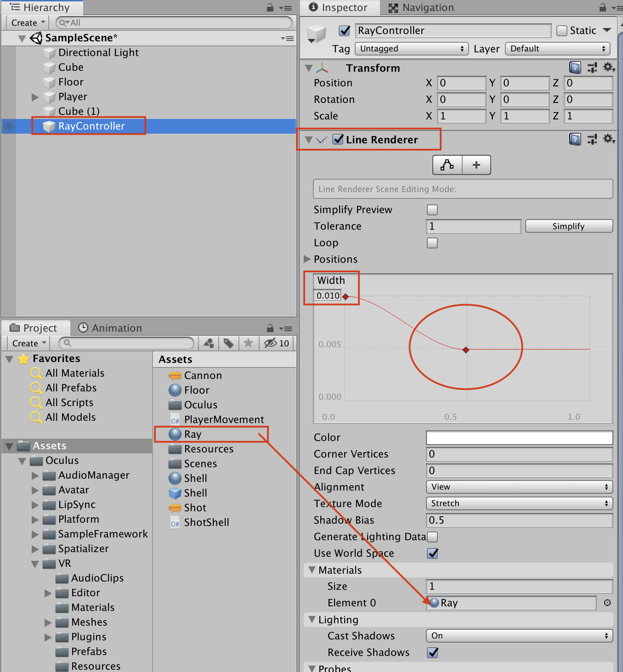Click the search by type icon in Project

pos(209,343)
